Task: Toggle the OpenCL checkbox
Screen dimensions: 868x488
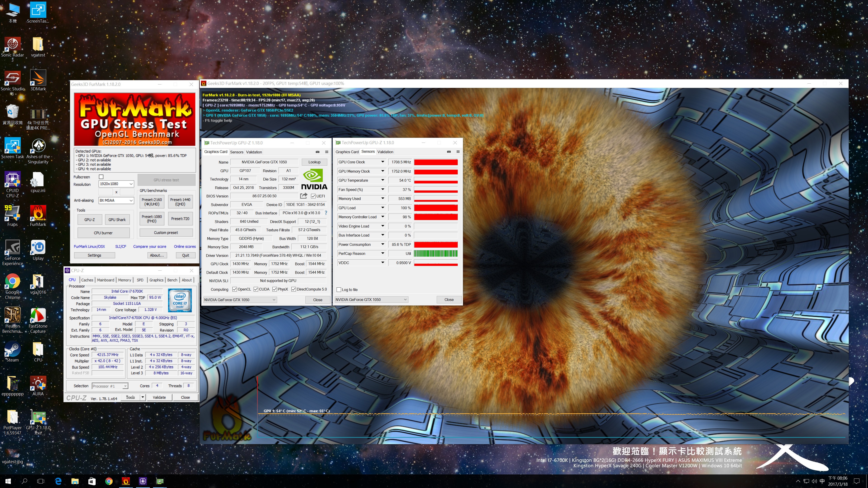Action: (x=235, y=289)
